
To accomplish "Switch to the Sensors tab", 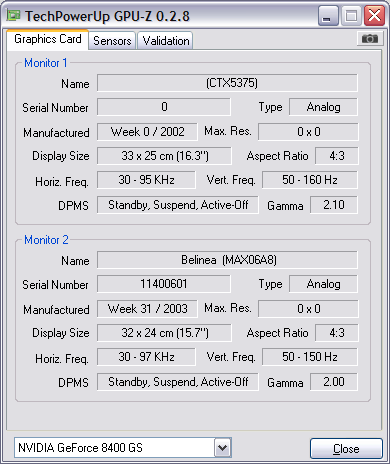I will pyautogui.click(x=112, y=41).
